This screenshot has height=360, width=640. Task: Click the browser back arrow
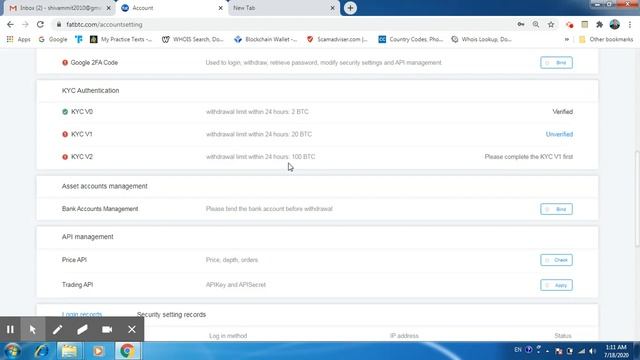[x=10, y=24]
